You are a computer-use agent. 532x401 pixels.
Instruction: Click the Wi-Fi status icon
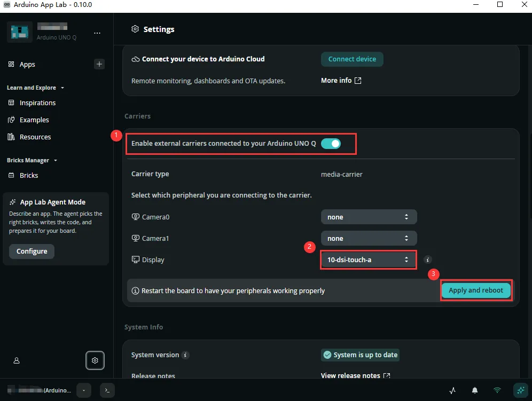coord(497,390)
